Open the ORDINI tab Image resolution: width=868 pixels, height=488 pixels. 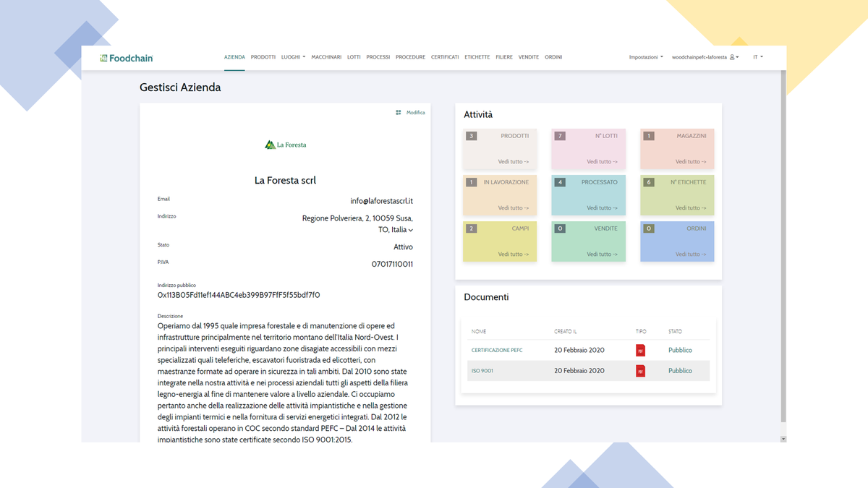tap(553, 57)
